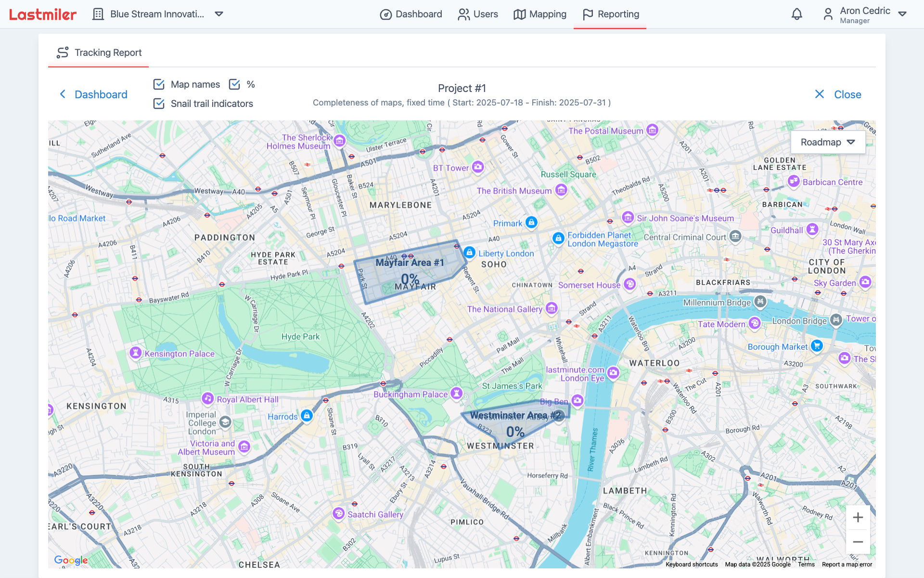Open the map Terms link
The height and width of the screenshot is (578, 924).
[806, 565]
